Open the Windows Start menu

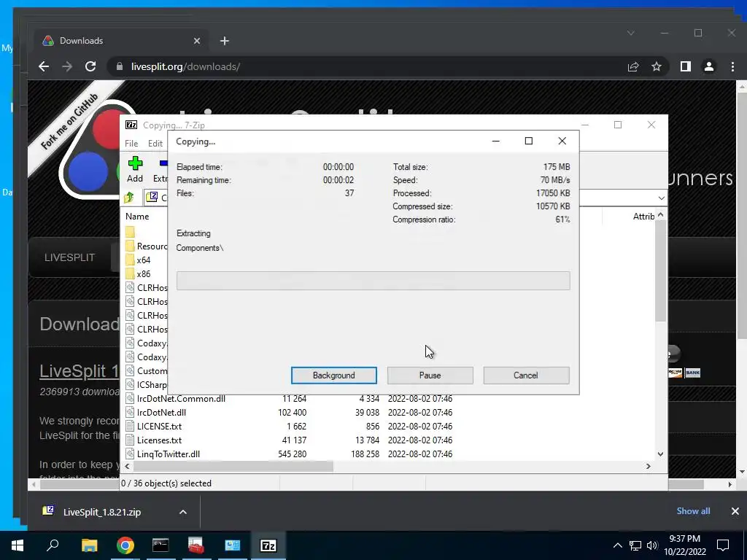click(x=18, y=545)
